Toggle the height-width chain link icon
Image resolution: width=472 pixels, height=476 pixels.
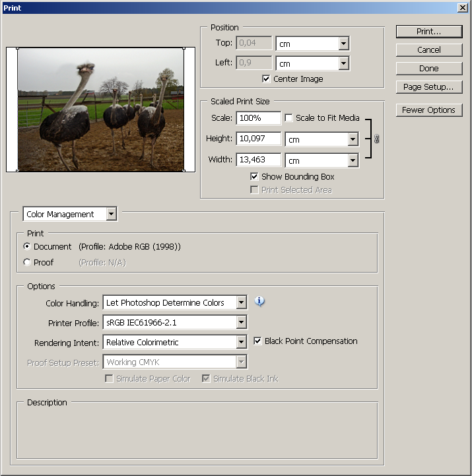coord(376,139)
